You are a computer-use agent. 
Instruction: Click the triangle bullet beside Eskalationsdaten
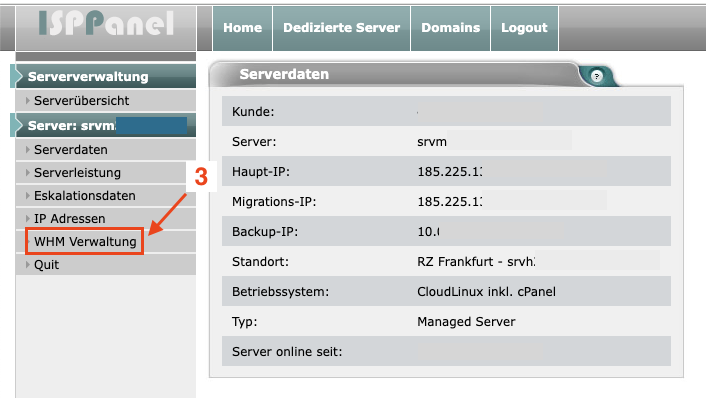(x=27, y=195)
